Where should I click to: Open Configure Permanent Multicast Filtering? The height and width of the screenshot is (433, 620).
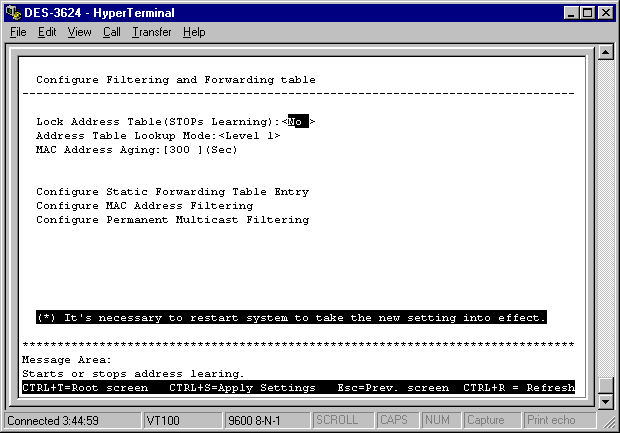point(172,219)
